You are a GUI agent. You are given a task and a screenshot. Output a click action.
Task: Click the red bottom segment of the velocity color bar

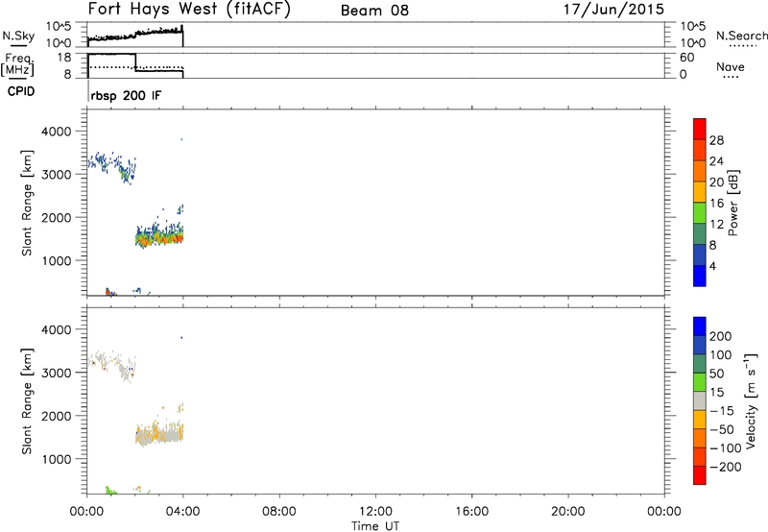(700, 475)
